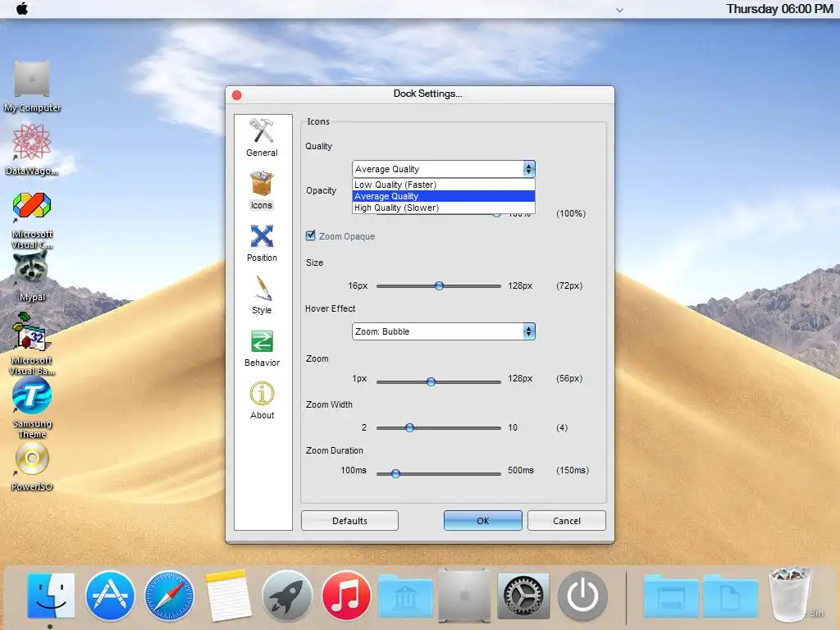Click the power button dock icon
This screenshot has width=840, height=630.
click(x=583, y=596)
